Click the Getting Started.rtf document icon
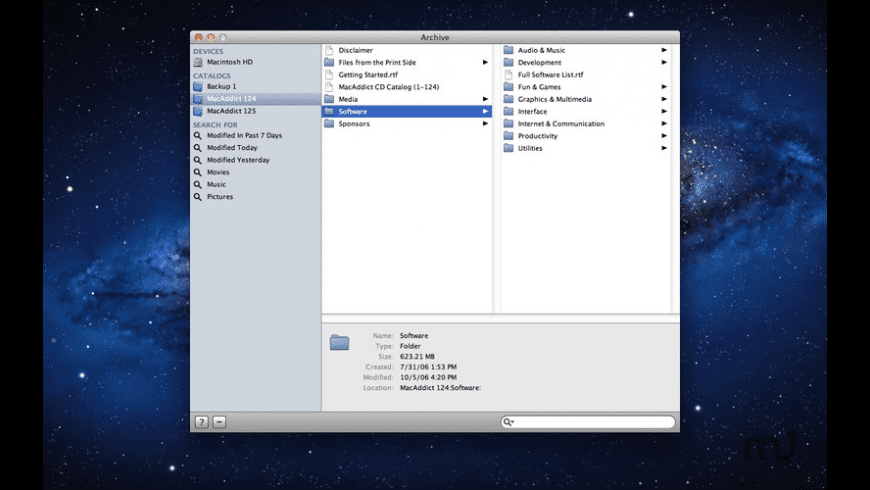The width and height of the screenshot is (870, 490). pos(329,74)
